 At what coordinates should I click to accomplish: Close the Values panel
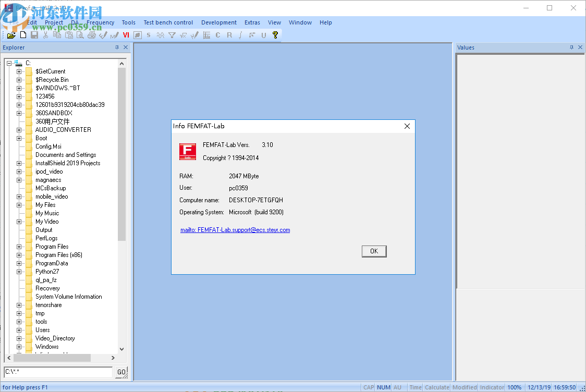pyautogui.click(x=580, y=47)
